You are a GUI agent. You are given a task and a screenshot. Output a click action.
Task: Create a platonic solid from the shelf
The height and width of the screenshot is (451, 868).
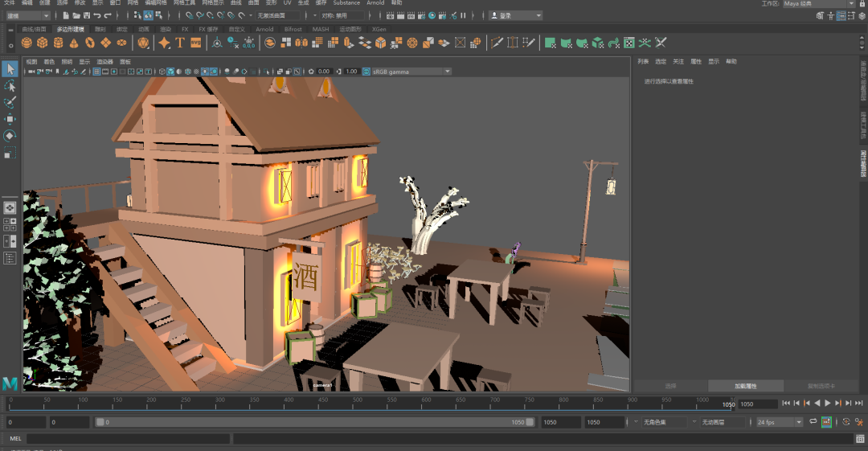143,43
